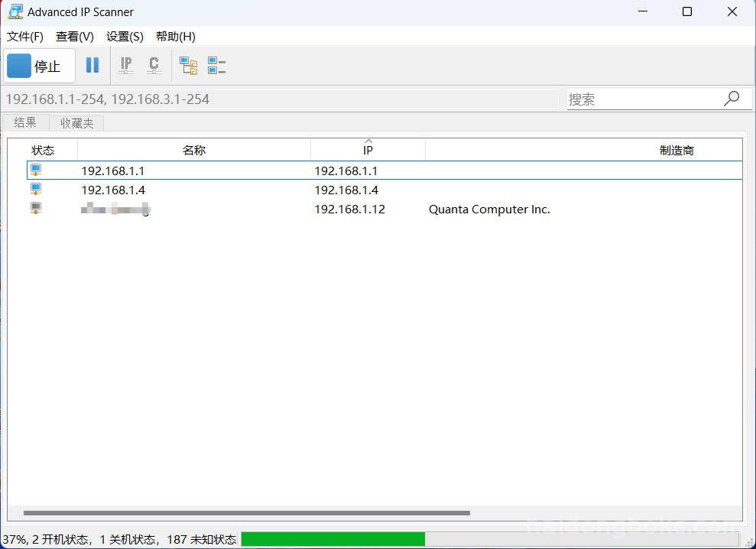Click the IP cell 192.168.1.12
The width and height of the screenshot is (756, 549).
tap(349, 210)
